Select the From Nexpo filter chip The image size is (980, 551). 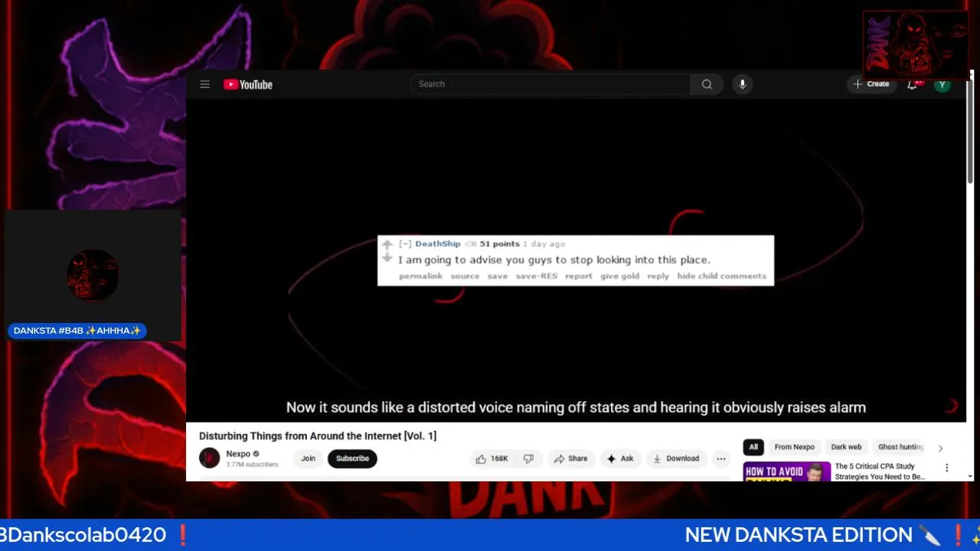794,447
